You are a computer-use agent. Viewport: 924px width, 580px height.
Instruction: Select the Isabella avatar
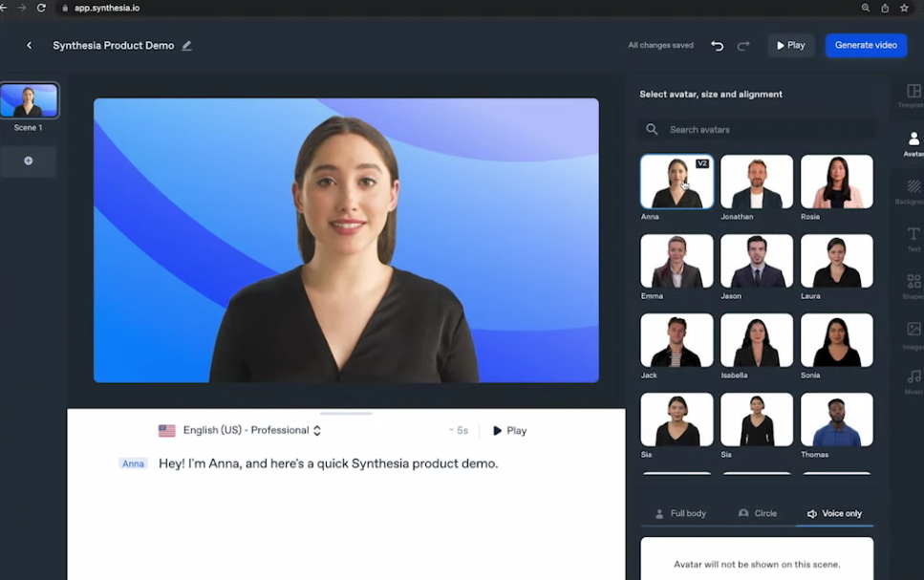tap(757, 340)
